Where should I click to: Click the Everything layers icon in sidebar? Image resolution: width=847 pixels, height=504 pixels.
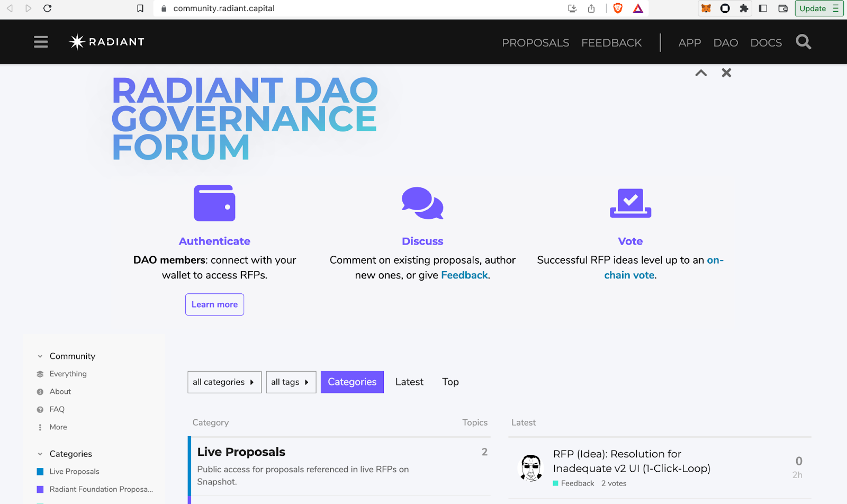point(40,374)
